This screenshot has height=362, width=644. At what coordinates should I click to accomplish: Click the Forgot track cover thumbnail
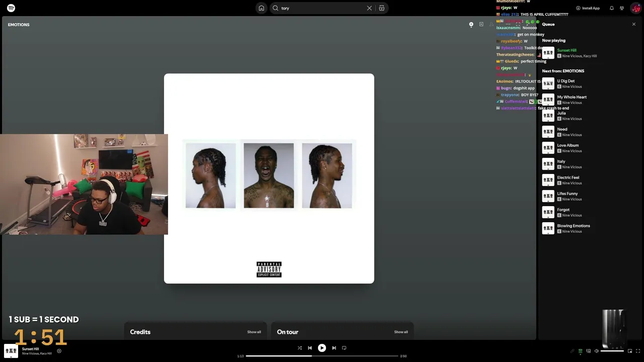coord(548,212)
